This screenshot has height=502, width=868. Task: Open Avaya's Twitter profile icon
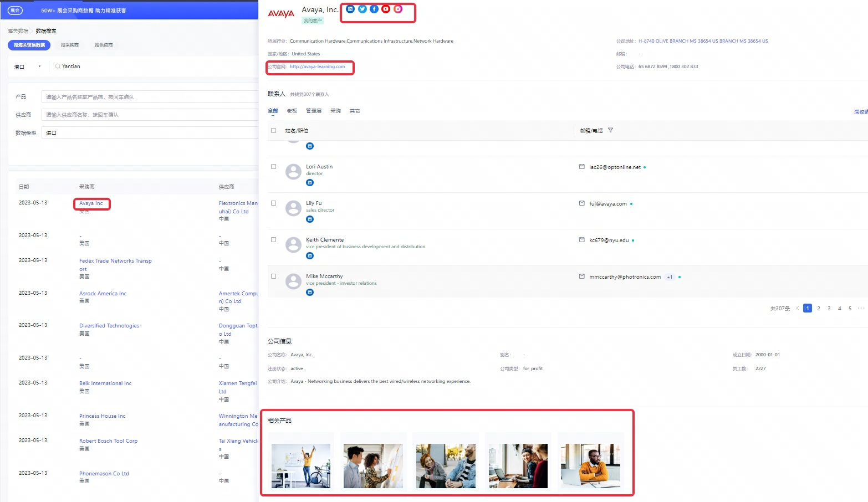tap(362, 9)
